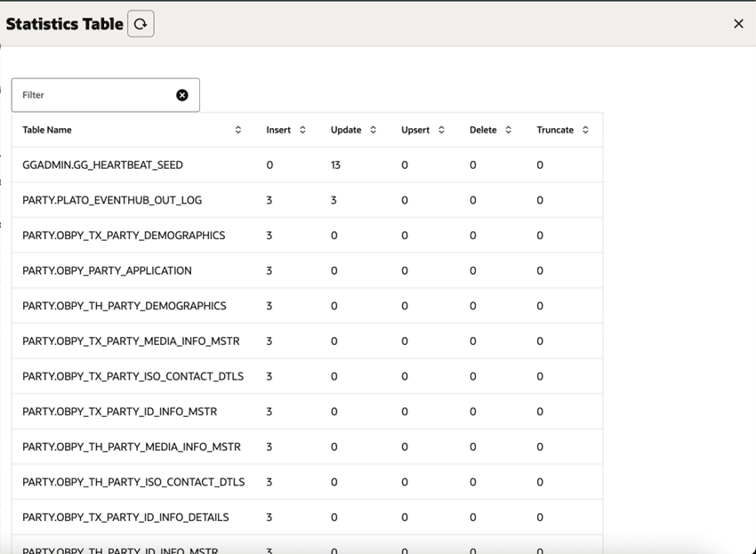The image size is (756, 554).
Task: Sort by Truncate column
Action: [x=585, y=130]
